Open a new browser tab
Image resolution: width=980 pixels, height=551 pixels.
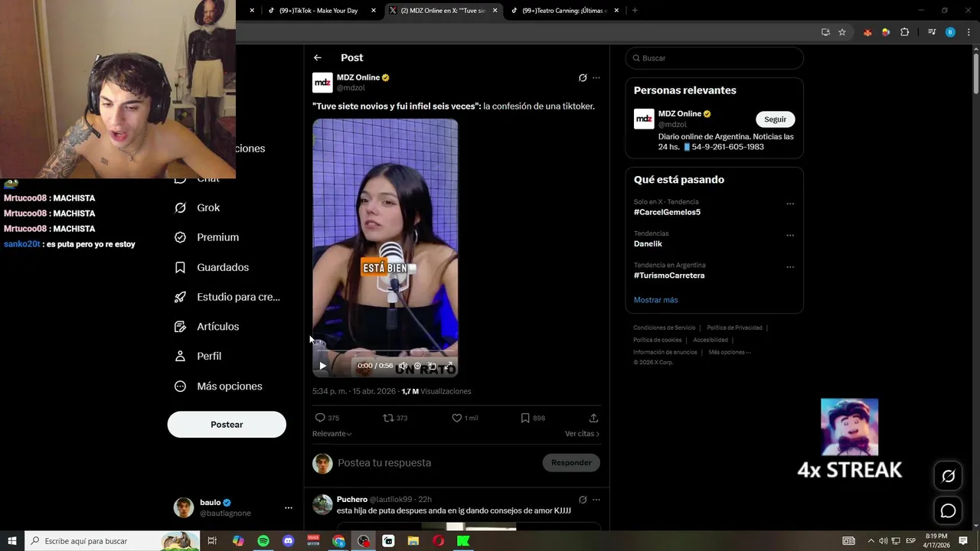[635, 11]
